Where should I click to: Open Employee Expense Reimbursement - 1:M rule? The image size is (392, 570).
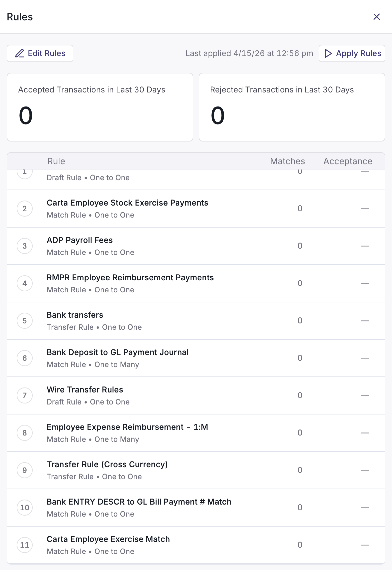[x=196, y=433]
